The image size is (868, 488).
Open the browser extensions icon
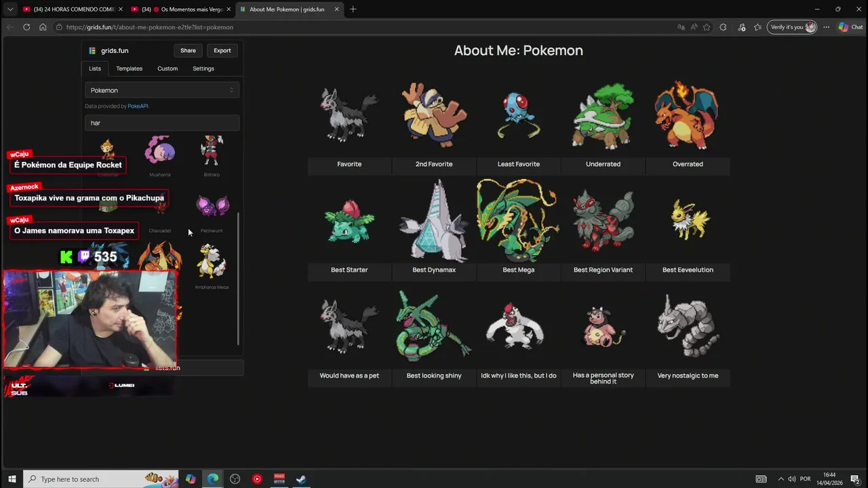(x=723, y=27)
